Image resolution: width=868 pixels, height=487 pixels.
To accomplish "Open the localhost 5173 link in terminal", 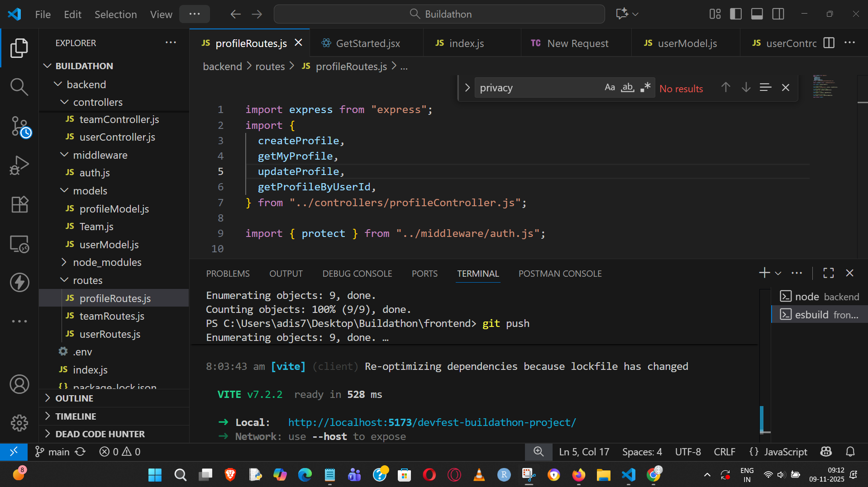I will pyautogui.click(x=432, y=422).
